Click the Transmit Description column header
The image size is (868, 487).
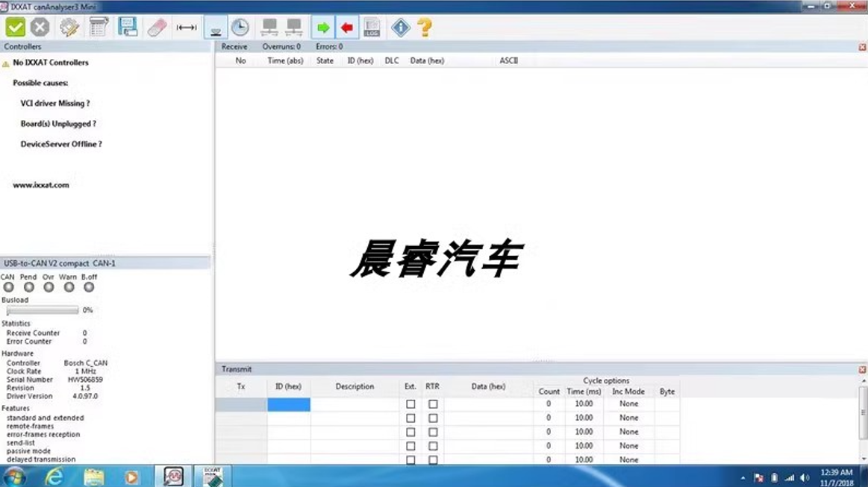(x=355, y=386)
